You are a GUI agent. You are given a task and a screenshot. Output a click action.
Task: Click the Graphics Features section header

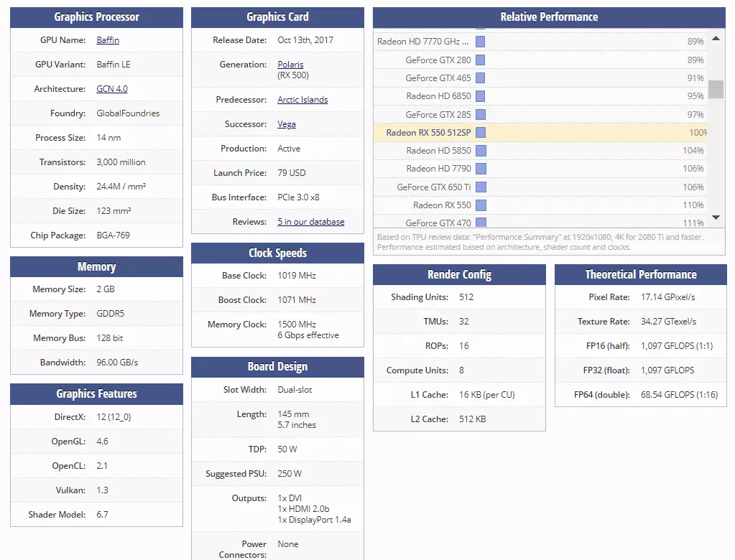96,393
